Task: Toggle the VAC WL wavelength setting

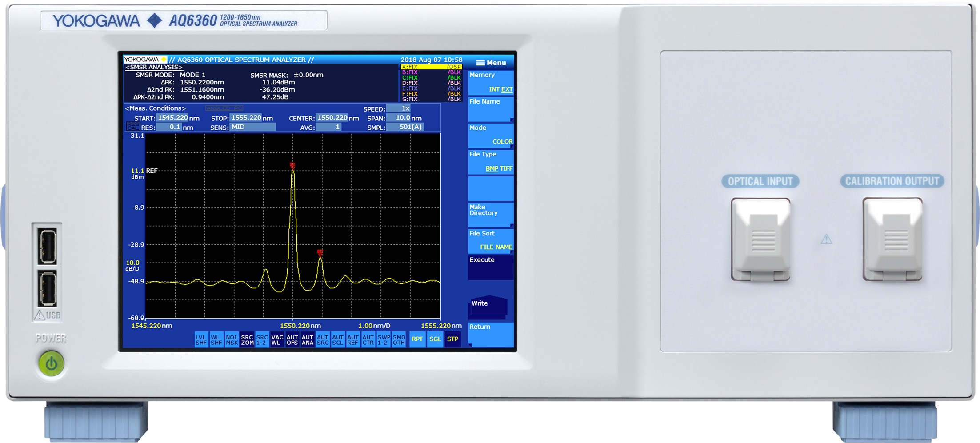Action: pyautogui.click(x=277, y=340)
